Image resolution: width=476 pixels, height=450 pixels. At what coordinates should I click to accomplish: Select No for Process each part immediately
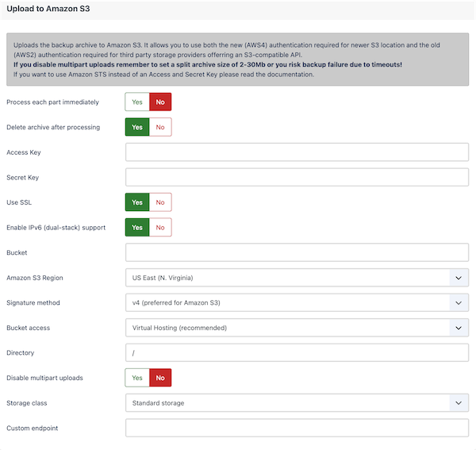click(x=160, y=102)
